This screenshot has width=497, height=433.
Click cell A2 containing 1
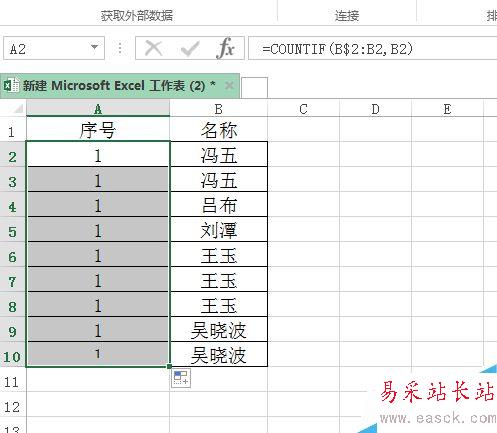pos(98,154)
